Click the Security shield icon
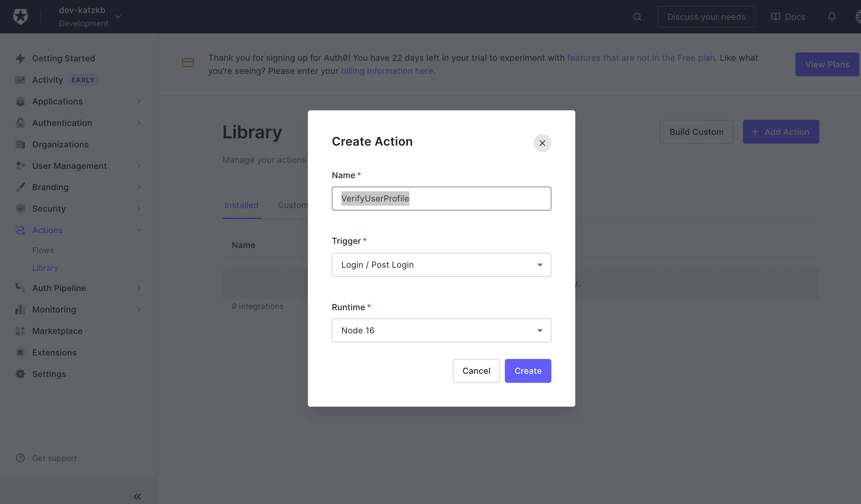861x504 pixels. [20, 209]
